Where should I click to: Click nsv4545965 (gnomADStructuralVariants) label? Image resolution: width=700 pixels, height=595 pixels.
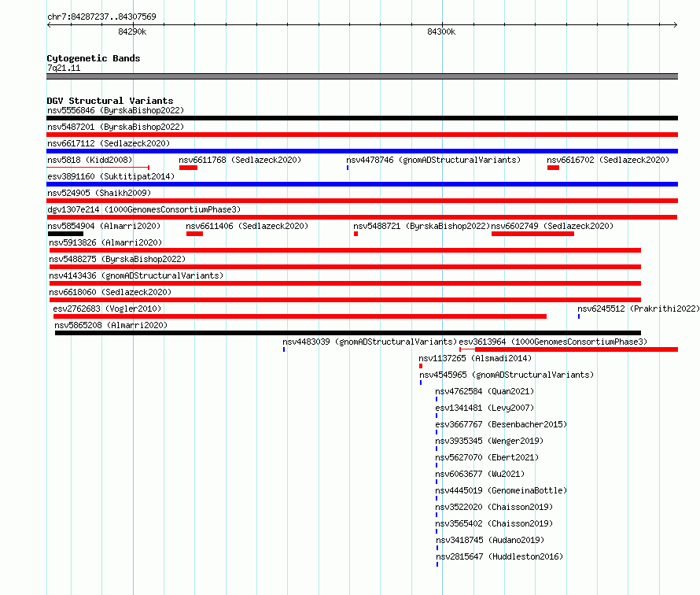click(507, 375)
